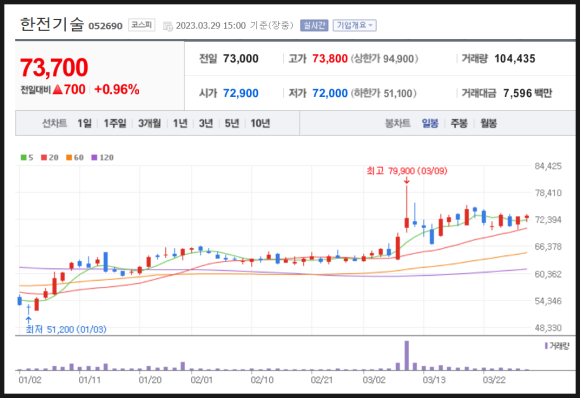The image size is (580, 398).
Task: Click the tallest volume bar on 03/09
Action: (x=407, y=355)
